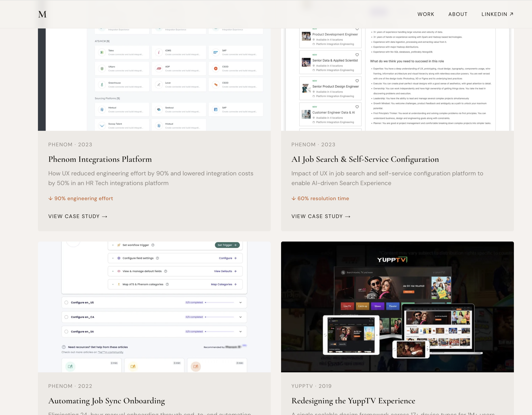Click the green 2 min article icon
This screenshot has width=532, height=415.
(x=70, y=366)
